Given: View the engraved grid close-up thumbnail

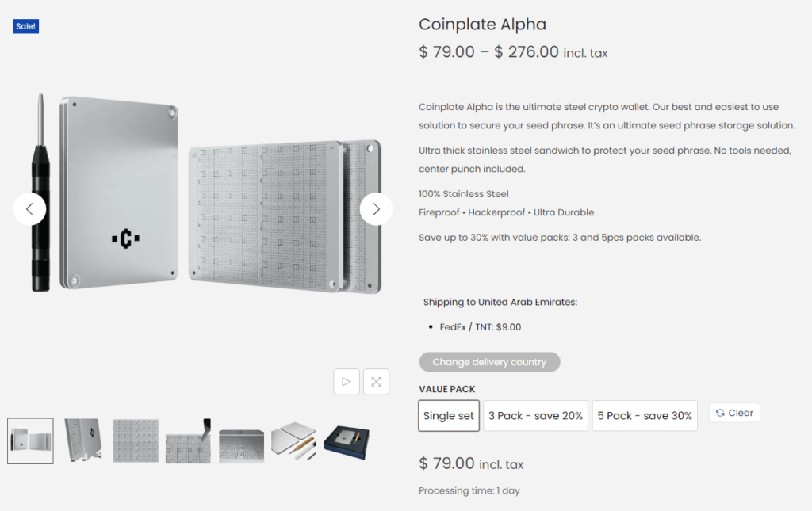Looking at the screenshot, I should coord(136,440).
